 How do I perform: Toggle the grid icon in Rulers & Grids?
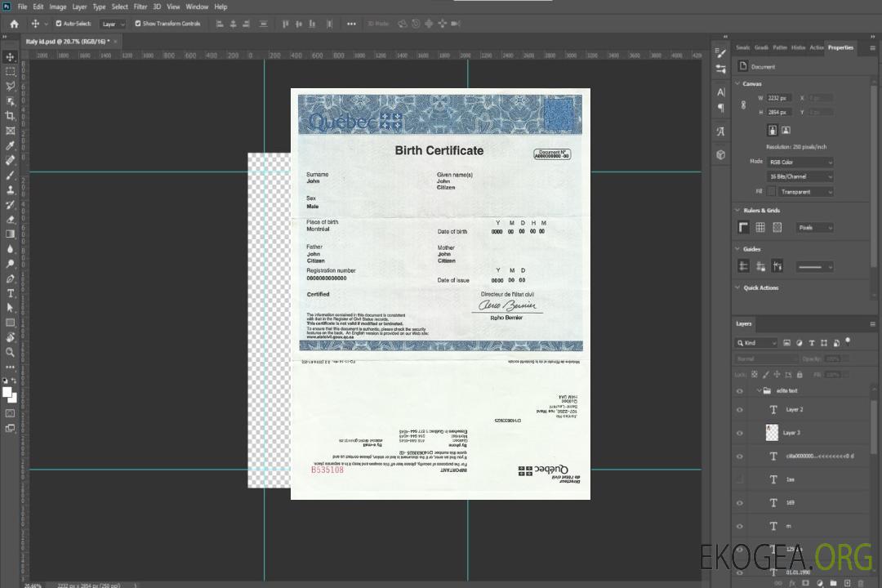click(x=760, y=227)
